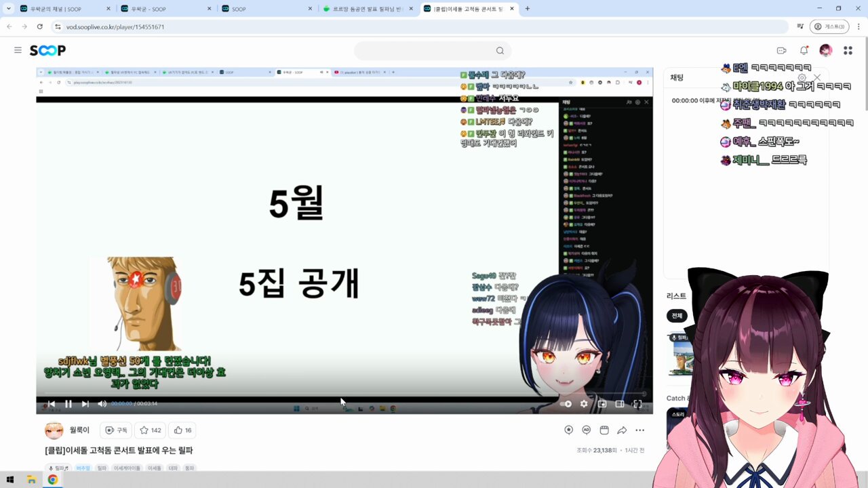Viewport: 868px width, 488px height.
Task: Click the search magnifier icon
Action: pyautogui.click(x=500, y=51)
